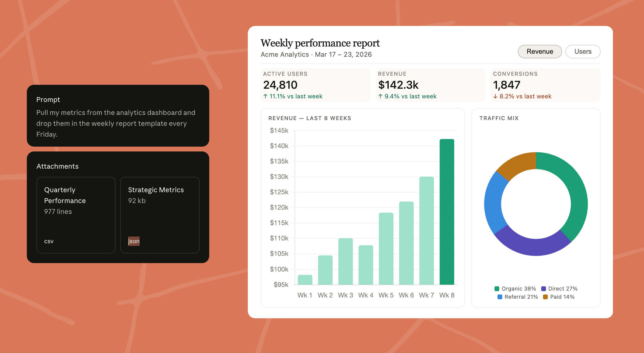644x353 pixels.
Task: Switch to the Users view pill
Action: pos(582,52)
